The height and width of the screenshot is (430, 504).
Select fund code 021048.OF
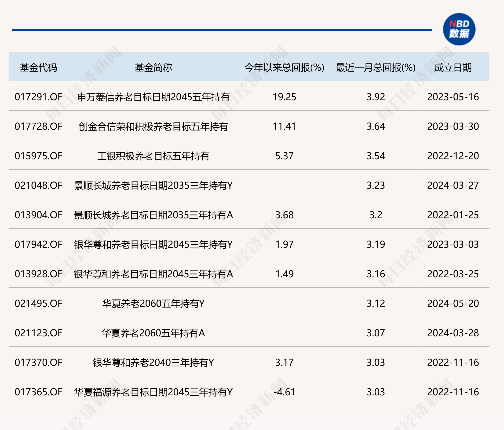[38, 185]
